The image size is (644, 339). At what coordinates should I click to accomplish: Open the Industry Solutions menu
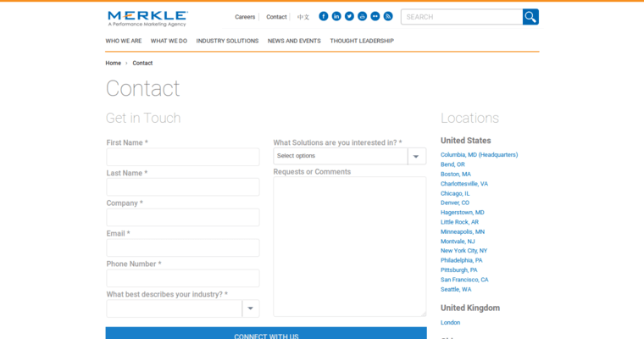click(227, 41)
